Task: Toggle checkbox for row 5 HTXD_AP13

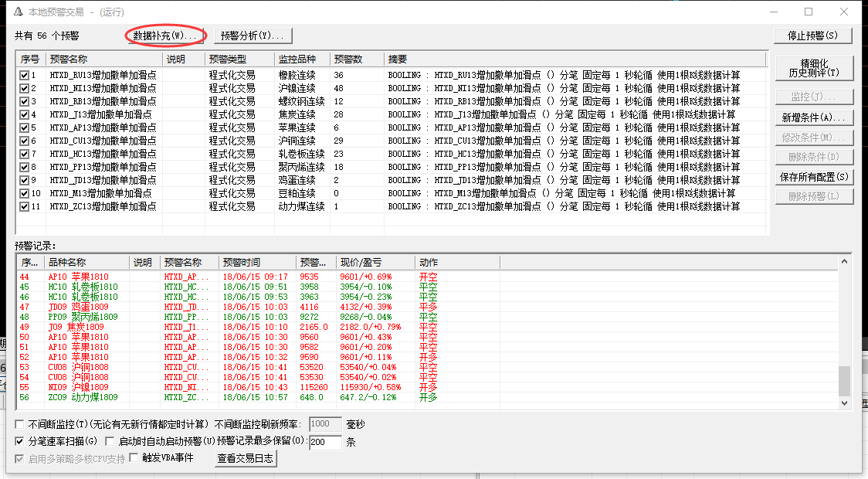Action: [24, 128]
